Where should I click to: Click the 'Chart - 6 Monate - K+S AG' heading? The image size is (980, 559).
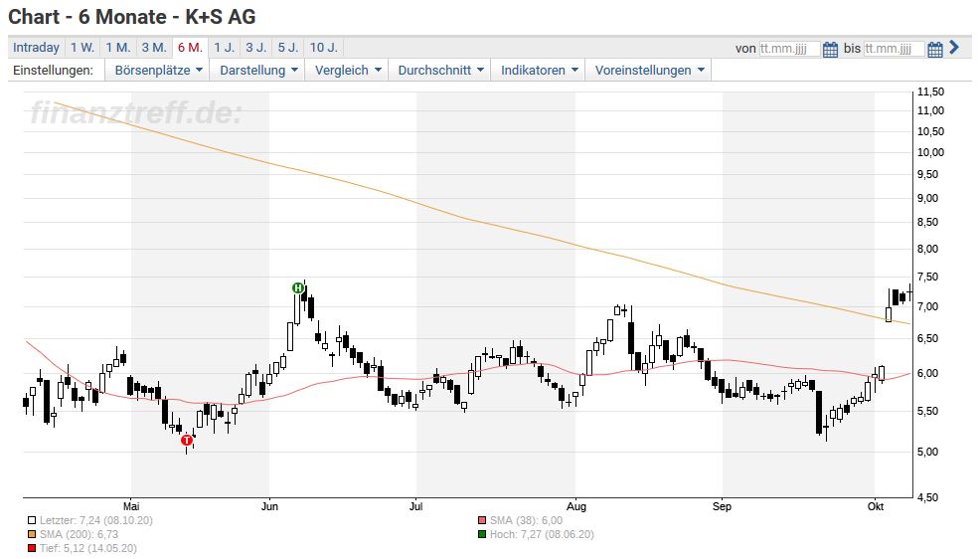coord(132,17)
